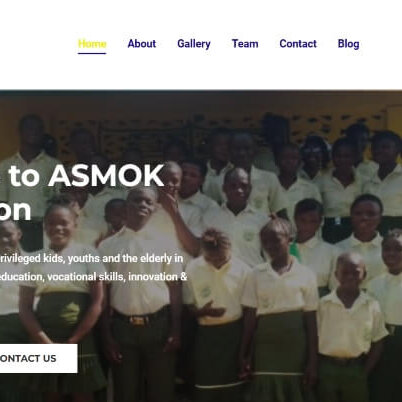Viewport: 402px width, 402px height.
Task: Click the word 'education' in hero text
Action: tap(21, 277)
